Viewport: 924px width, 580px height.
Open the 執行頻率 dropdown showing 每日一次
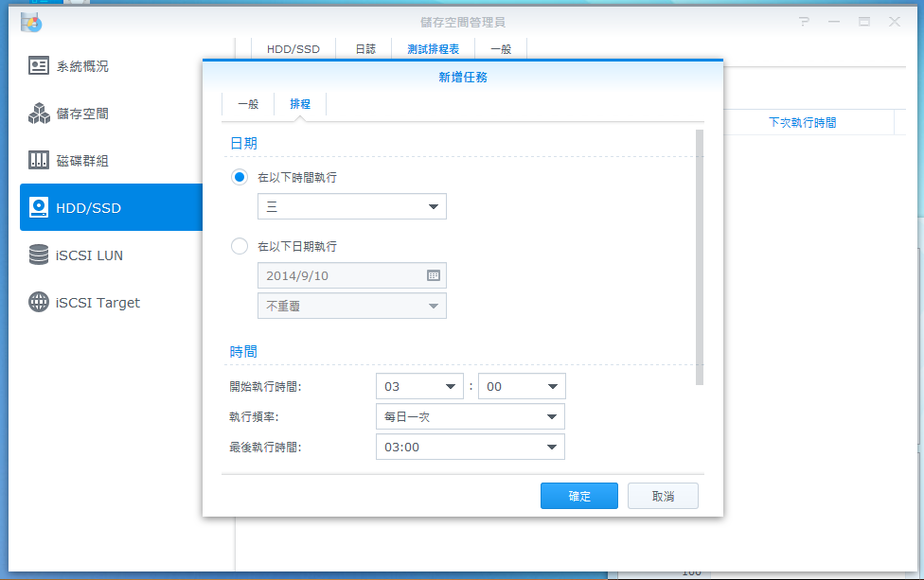coord(471,416)
